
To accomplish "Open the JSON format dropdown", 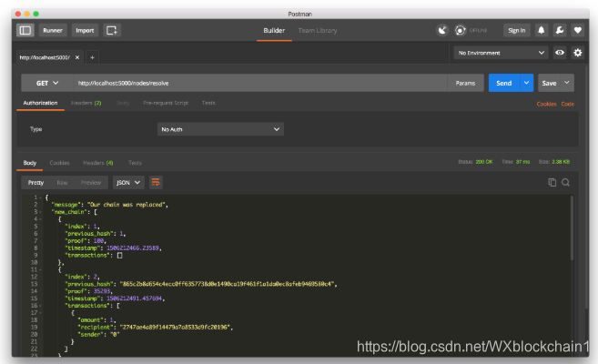I will [128, 183].
